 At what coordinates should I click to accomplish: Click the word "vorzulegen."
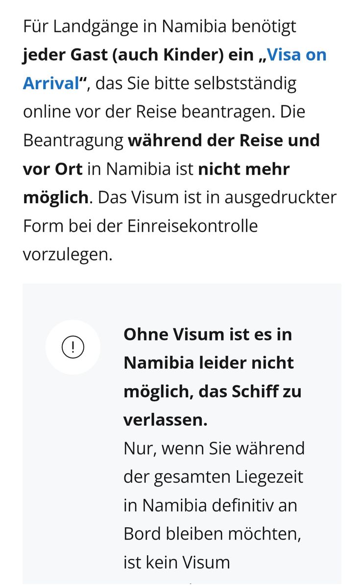(x=68, y=254)
